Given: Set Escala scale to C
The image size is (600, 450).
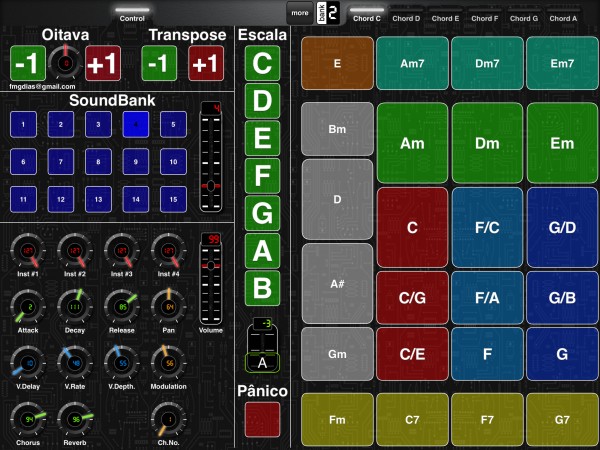Looking at the screenshot, I should click(262, 63).
